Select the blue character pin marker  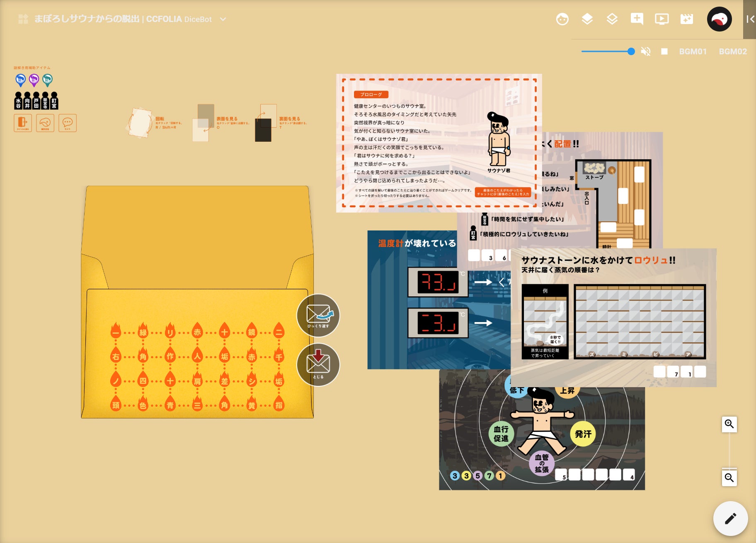20,80
